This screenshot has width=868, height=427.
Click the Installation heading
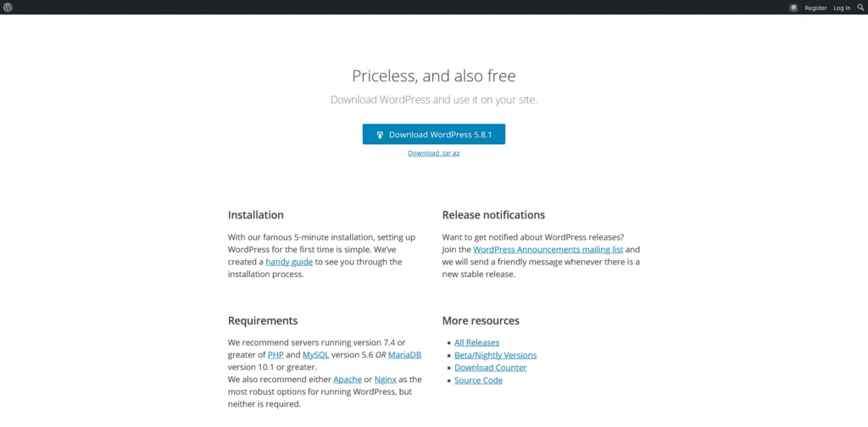pyautogui.click(x=256, y=214)
